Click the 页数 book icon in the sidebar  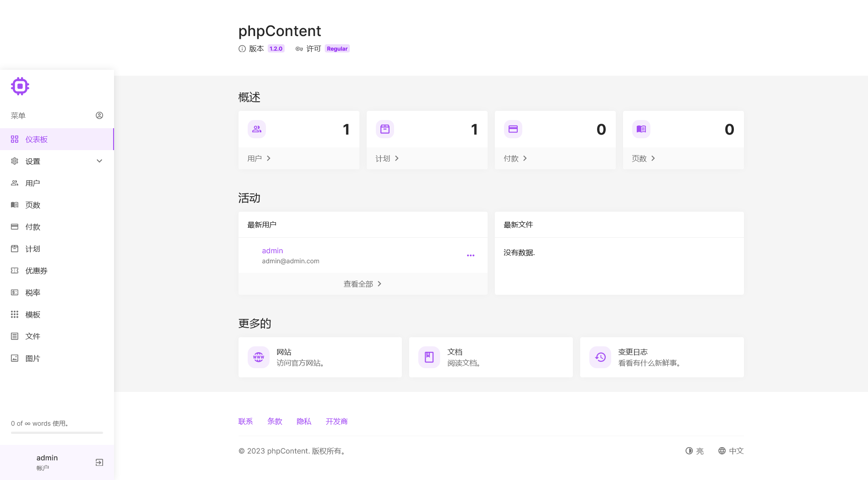[15, 205]
